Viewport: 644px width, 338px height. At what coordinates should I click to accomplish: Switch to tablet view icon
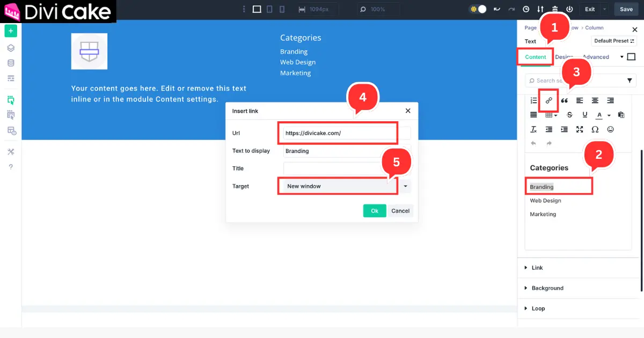(270, 9)
